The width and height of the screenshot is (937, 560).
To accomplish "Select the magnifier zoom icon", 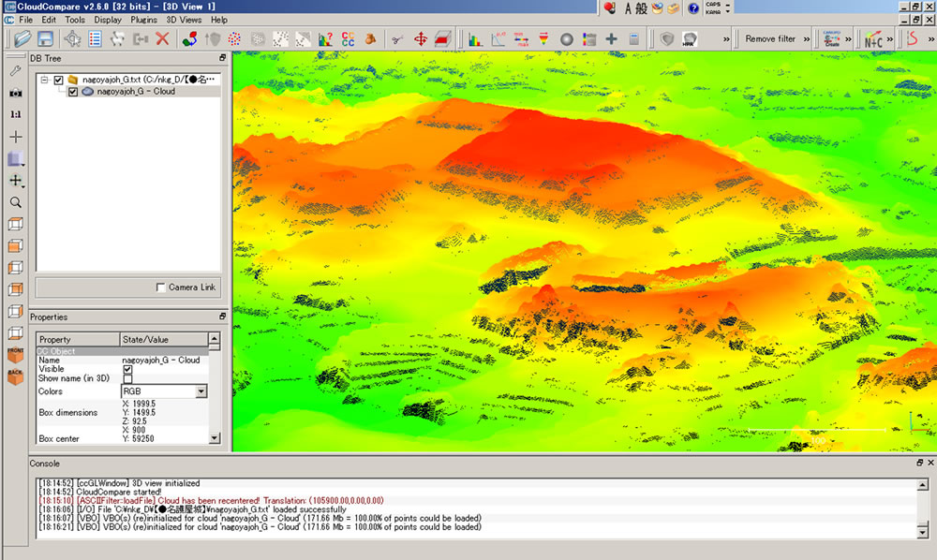I will tap(16, 202).
